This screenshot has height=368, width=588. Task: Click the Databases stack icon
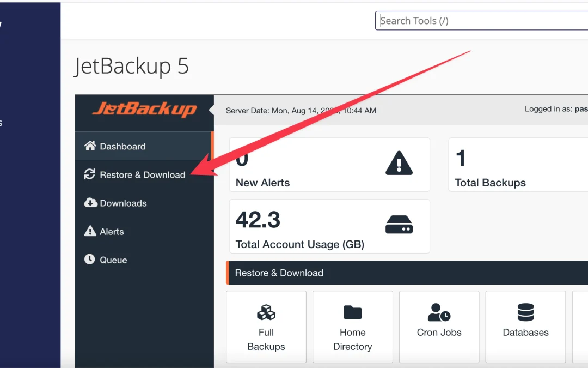pos(525,312)
